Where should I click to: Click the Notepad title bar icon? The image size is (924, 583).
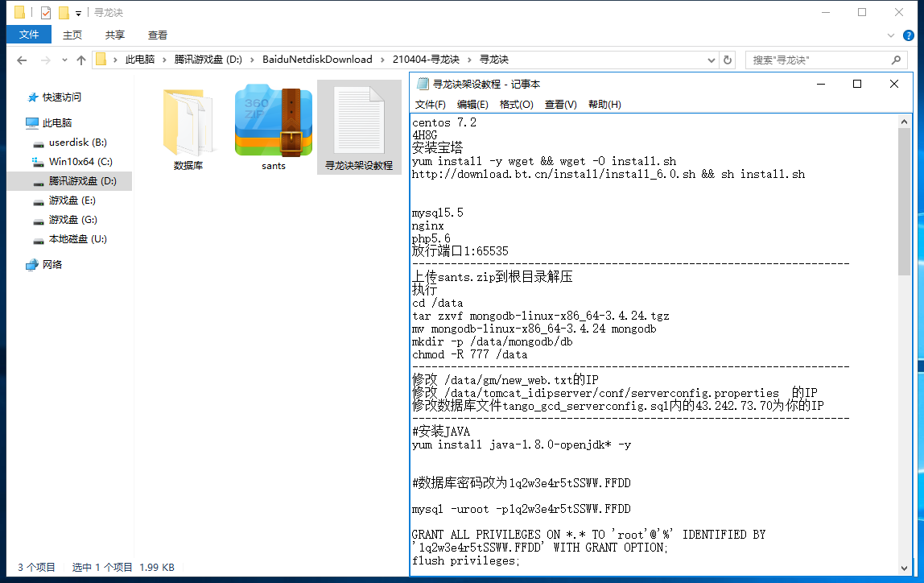click(422, 84)
